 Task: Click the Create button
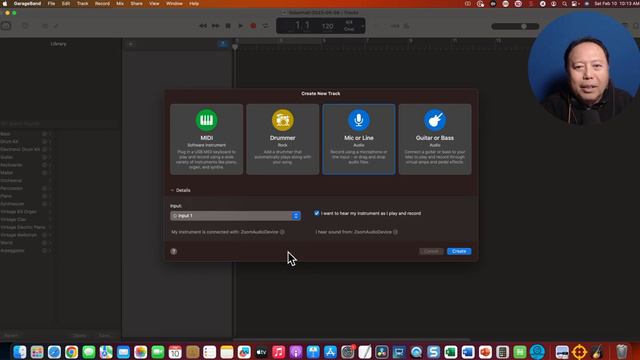point(459,251)
